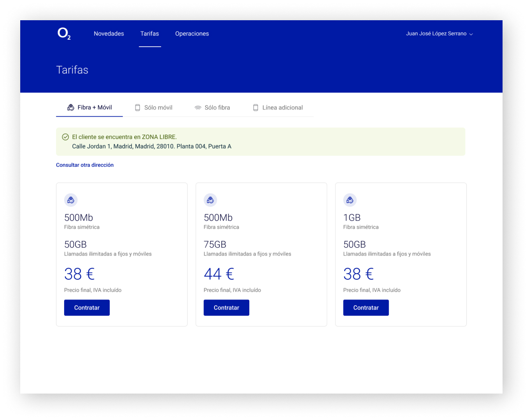
Task: Switch to the Sólo fibra tab
Action: (217, 108)
